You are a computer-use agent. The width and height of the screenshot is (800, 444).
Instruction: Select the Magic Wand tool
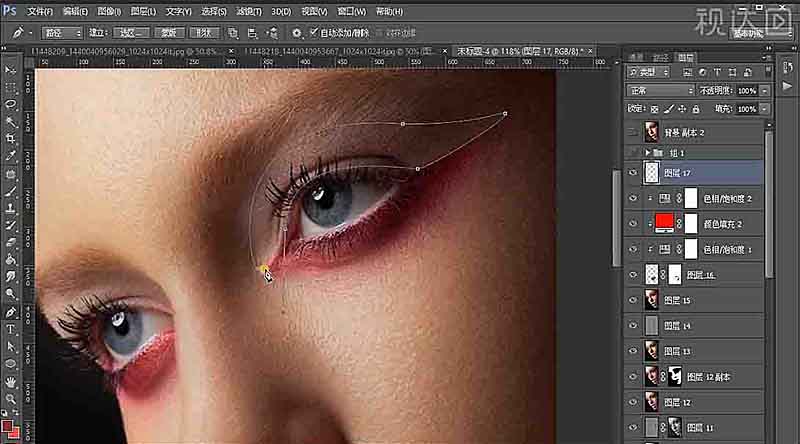10,122
